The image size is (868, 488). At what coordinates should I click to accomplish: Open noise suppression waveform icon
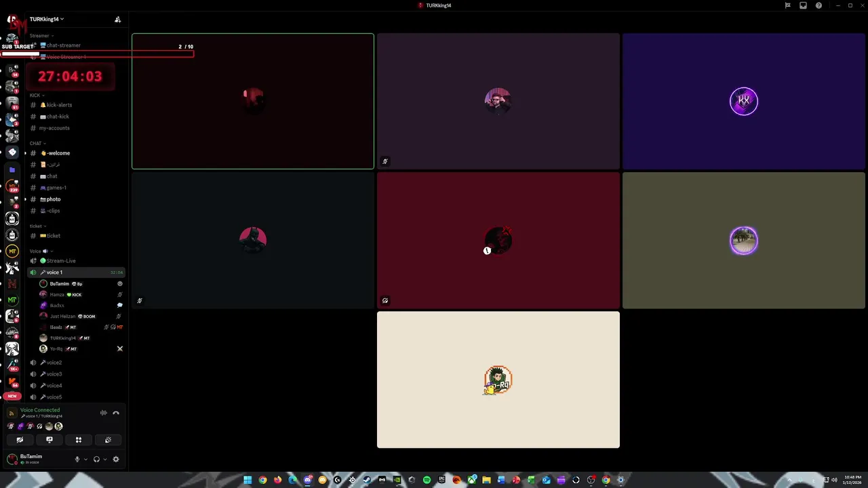click(x=104, y=413)
